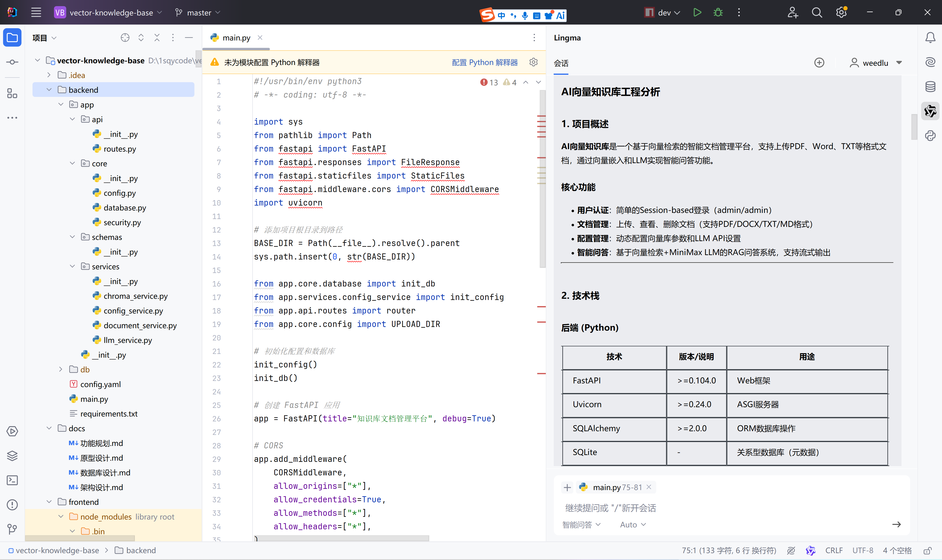Open the Notifications bell
The height and width of the screenshot is (560, 942).
[x=930, y=38]
